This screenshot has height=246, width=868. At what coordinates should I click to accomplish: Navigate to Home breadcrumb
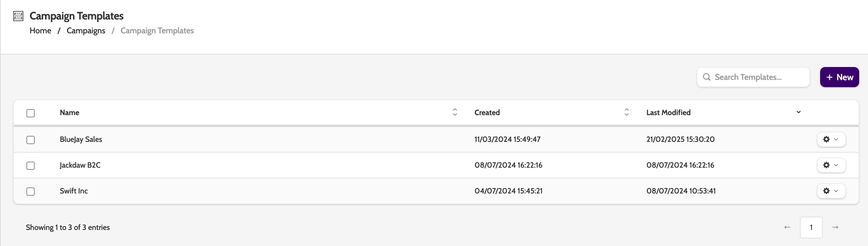click(x=40, y=31)
